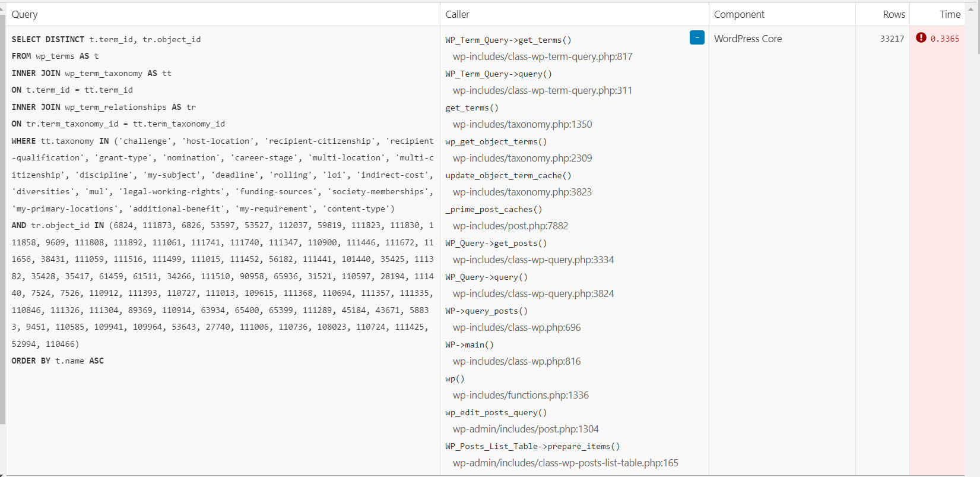This screenshot has height=477, width=980.
Task: Click the 33217 rows value
Action: click(892, 39)
